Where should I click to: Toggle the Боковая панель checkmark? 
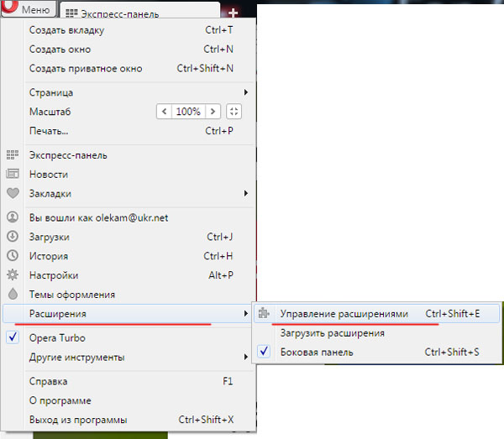265,352
